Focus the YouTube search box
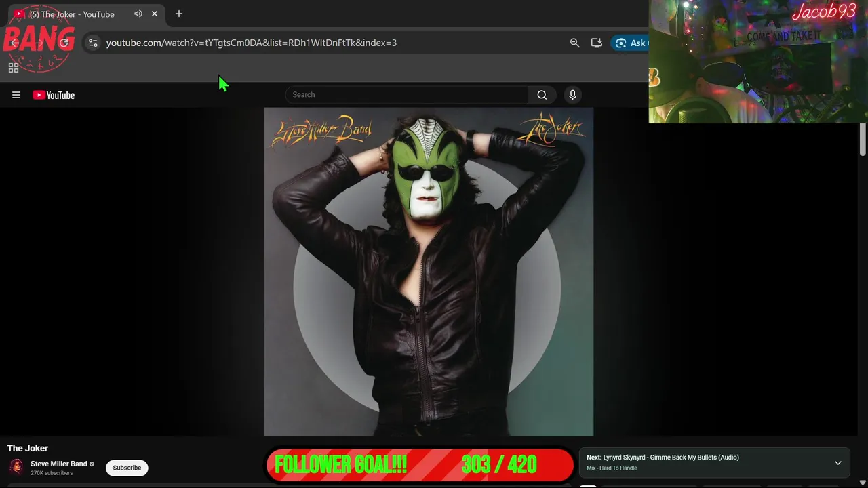 coord(407,95)
